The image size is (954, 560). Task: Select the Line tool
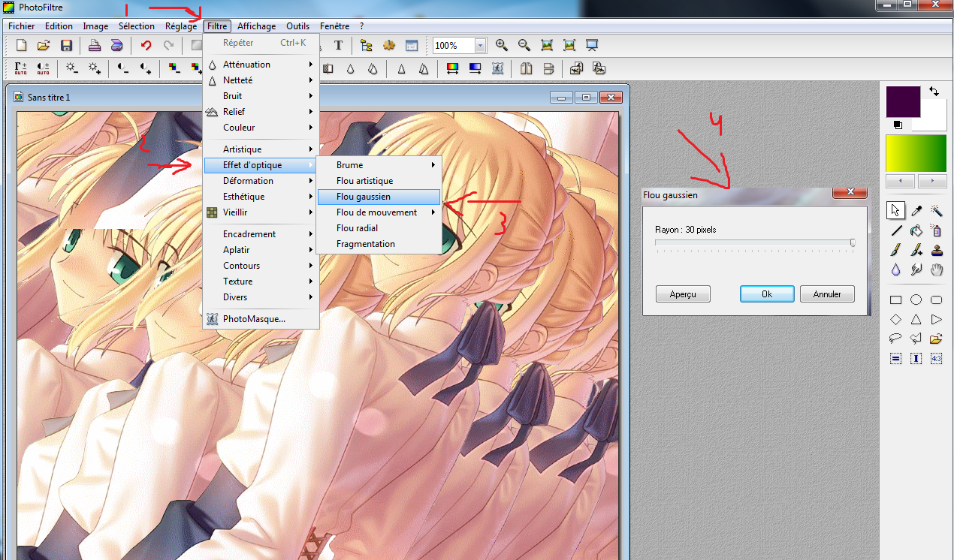(896, 230)
